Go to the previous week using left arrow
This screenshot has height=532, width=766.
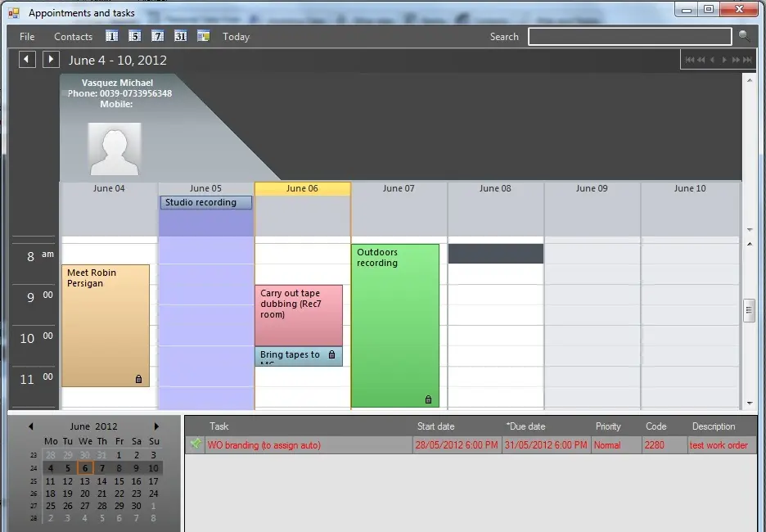(x=27, y=59)
